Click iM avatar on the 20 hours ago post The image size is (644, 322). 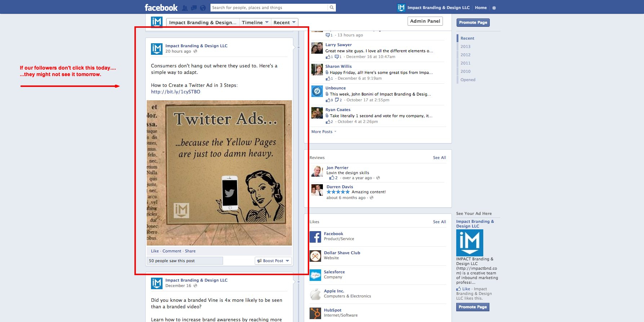tap(157, 49)
